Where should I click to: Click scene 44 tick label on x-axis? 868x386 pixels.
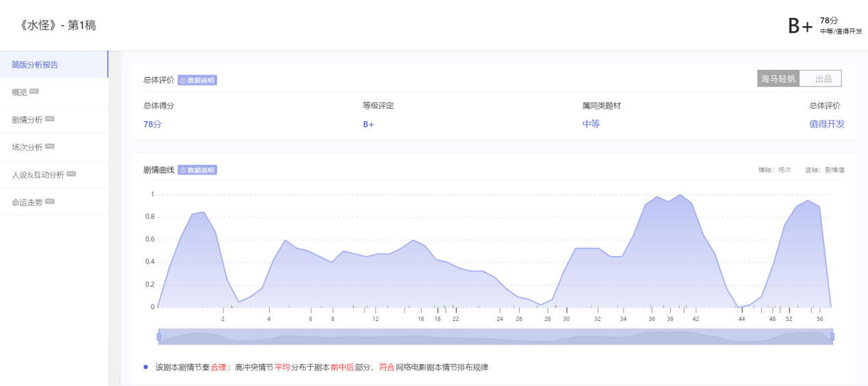(x=741, y=319)
